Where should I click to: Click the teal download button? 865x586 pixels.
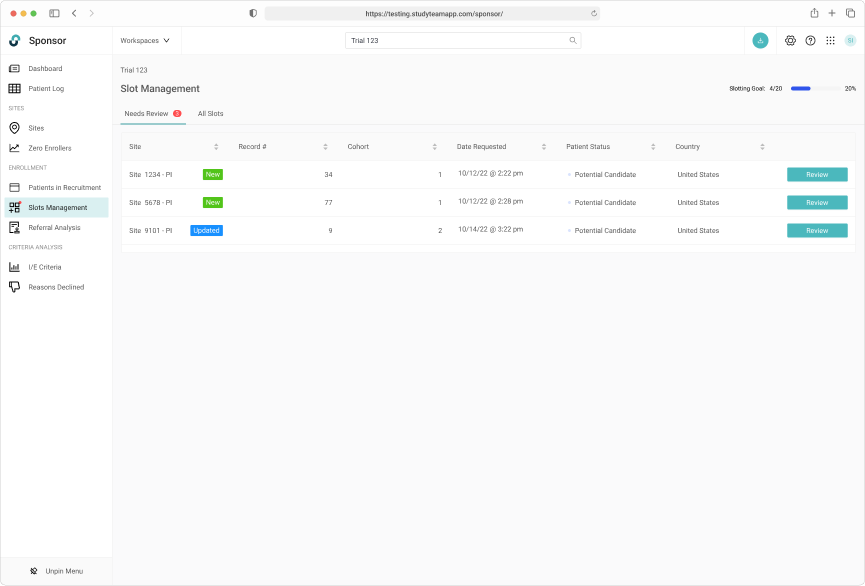coord(760,40)
